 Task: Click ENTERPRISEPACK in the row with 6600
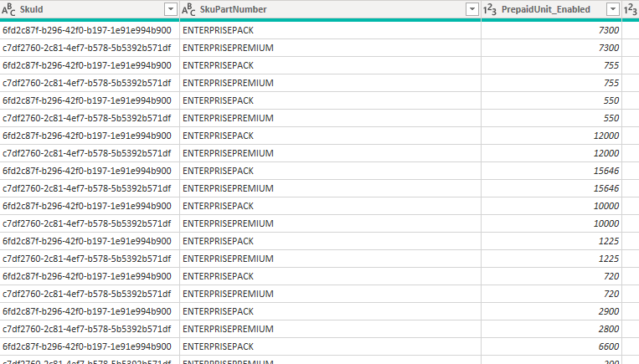(x=218, y=346)
